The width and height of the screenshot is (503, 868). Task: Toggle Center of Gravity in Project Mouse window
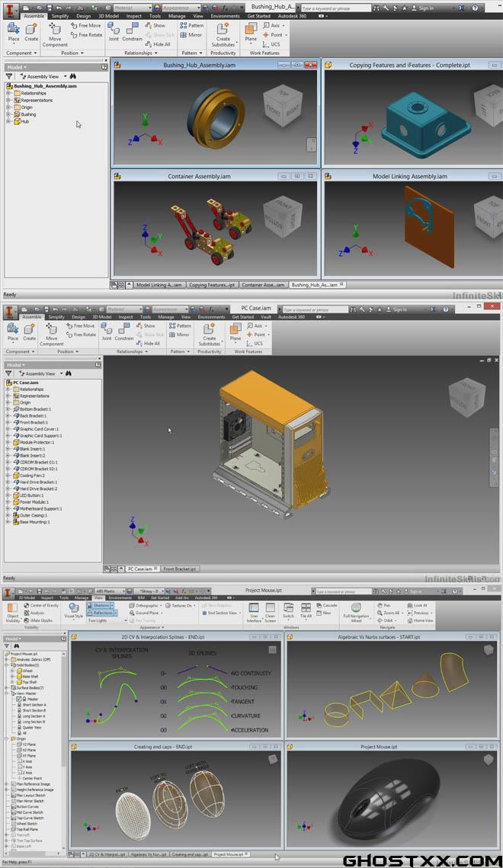[41, 606]
